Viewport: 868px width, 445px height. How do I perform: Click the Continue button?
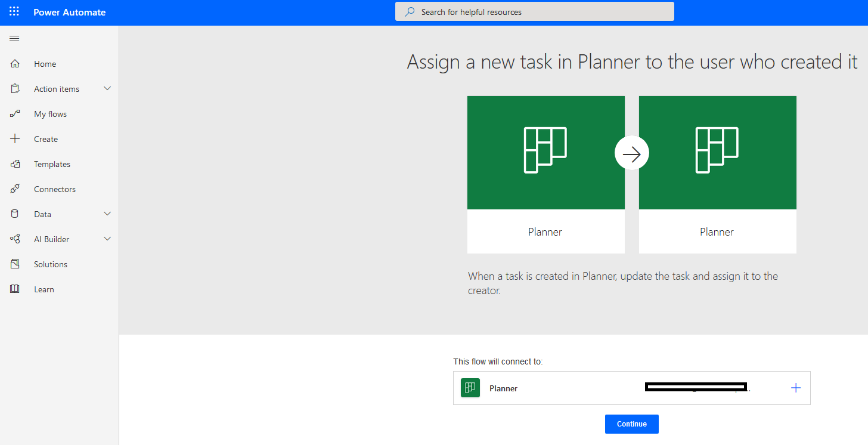pos(632,424)
